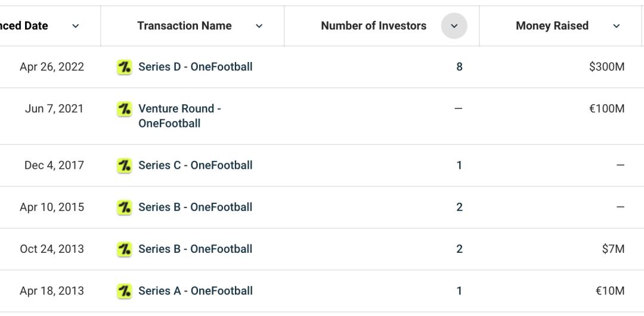This screenshot has height=316, width=644.
Task: Click the Number of Investors header label
Action: 373,26
